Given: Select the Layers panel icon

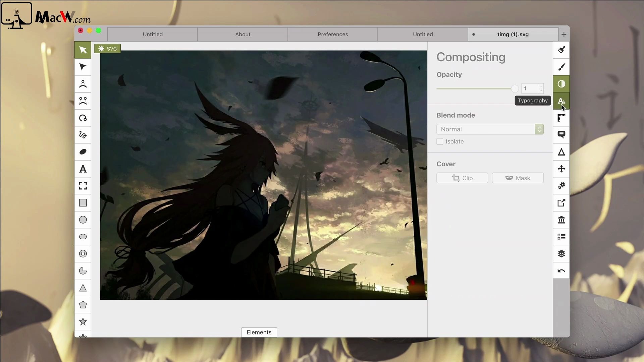Looking at the screenshot, I should tap(561, 254).
